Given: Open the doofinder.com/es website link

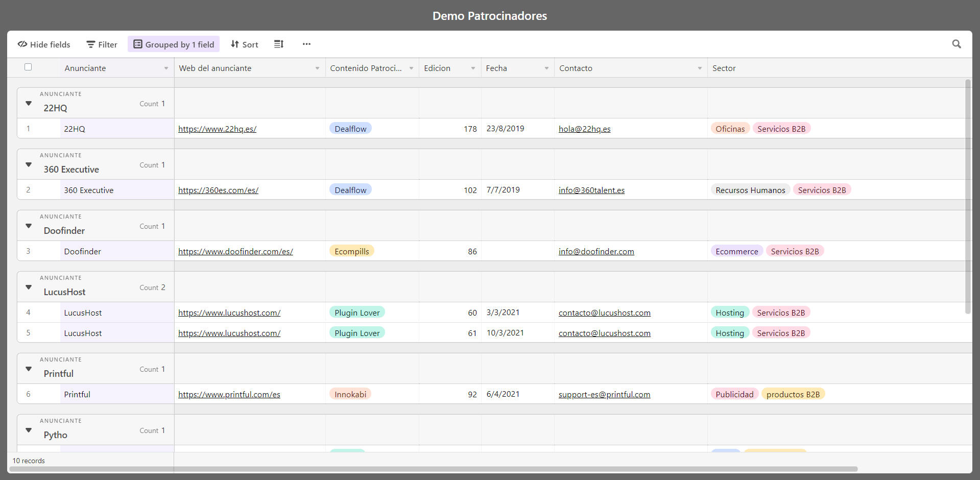Looking at the screenshot, I should pyautogui.click(x=235, y=252).
